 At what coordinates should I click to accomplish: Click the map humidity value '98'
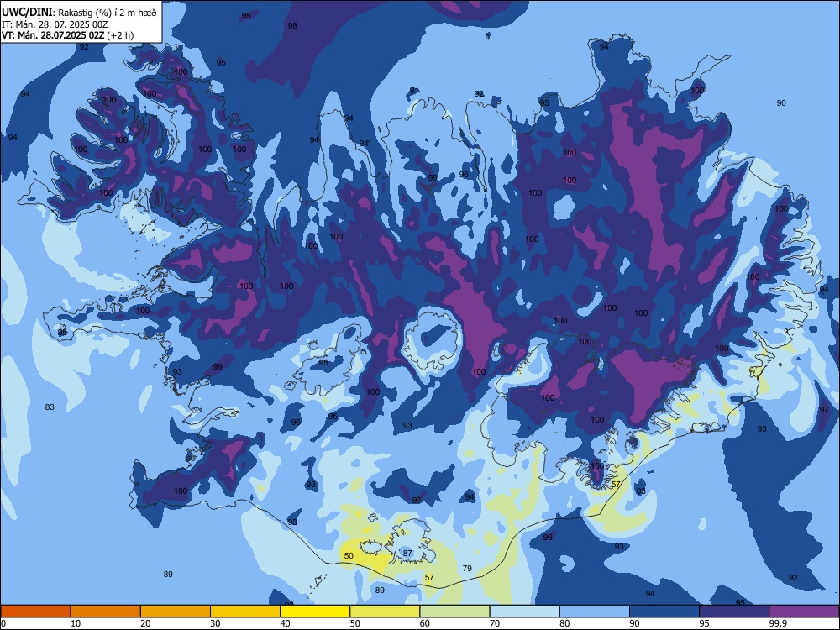(292, 25)
